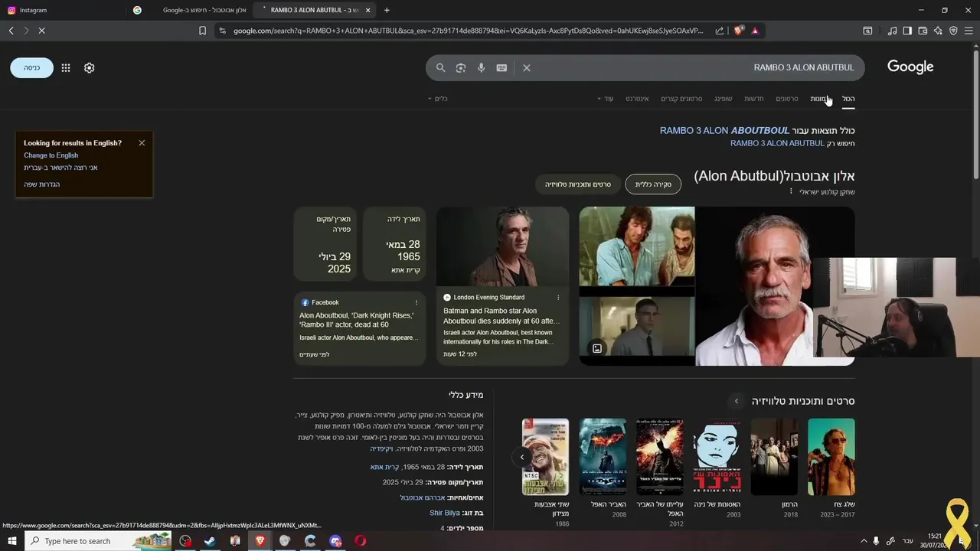Open the Facebook 'Dark Knight Rises' article

(x=357, y=320)
